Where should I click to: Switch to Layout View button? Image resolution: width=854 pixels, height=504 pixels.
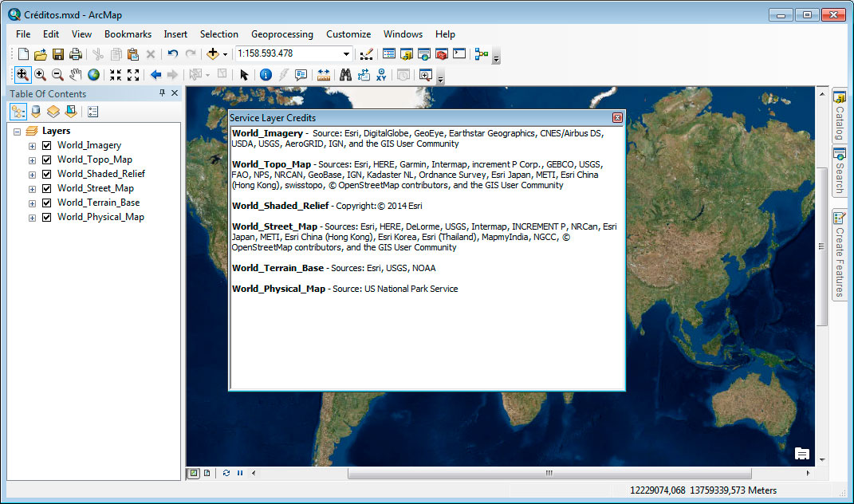click(x=207, y=473)
